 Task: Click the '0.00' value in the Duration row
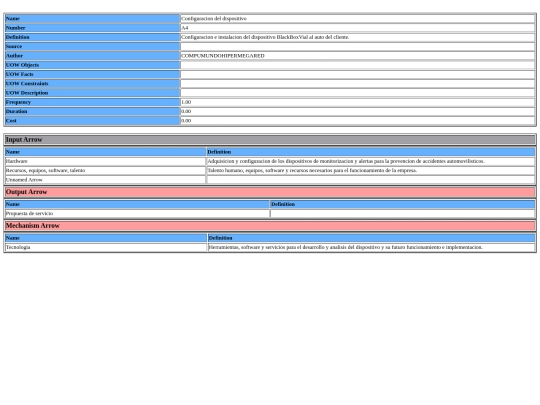pos(186,112)
